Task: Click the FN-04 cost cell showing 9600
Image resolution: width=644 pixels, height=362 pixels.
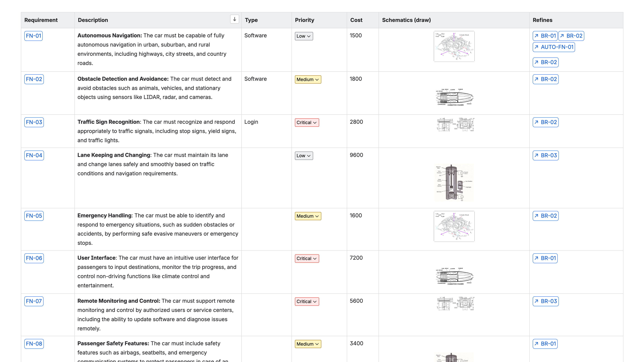Action: coord(356,155)
